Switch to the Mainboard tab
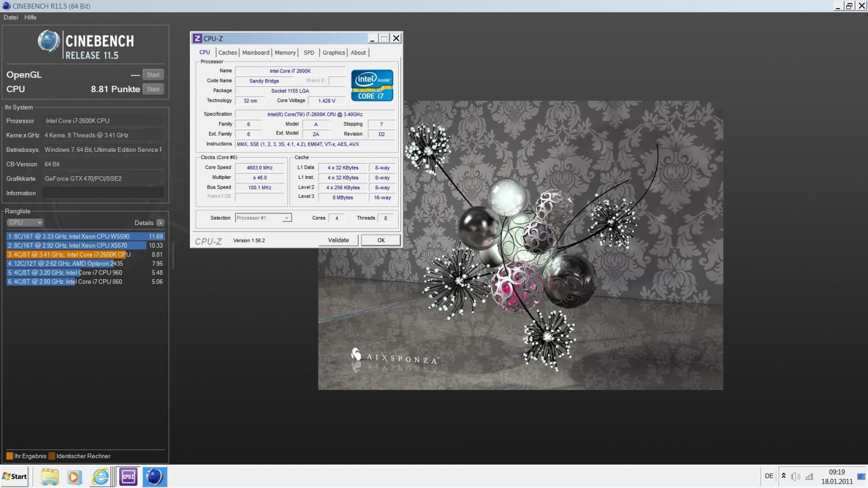868x488 pixels. [256, 53]
